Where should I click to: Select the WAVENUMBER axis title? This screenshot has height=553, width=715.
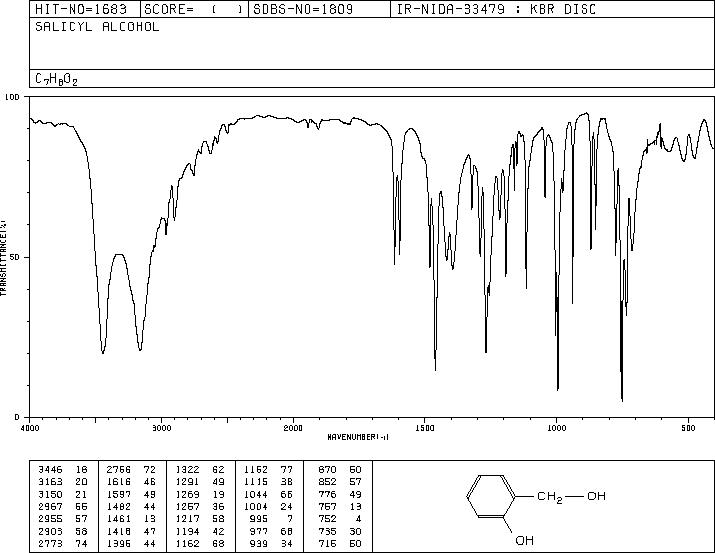(x=358, y=437)
